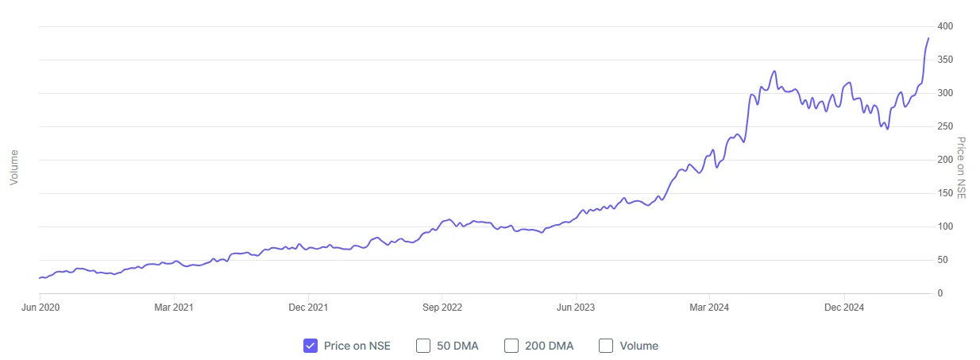980x360 pixels.
Task: Click the vertical Volume axis title on left
Action: (14, 168)
